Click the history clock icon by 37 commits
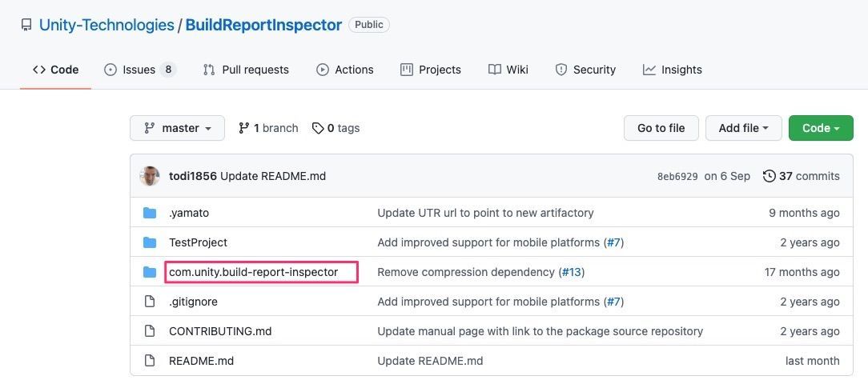The height and width of the screenshot is (384, 868). (769, 177)
